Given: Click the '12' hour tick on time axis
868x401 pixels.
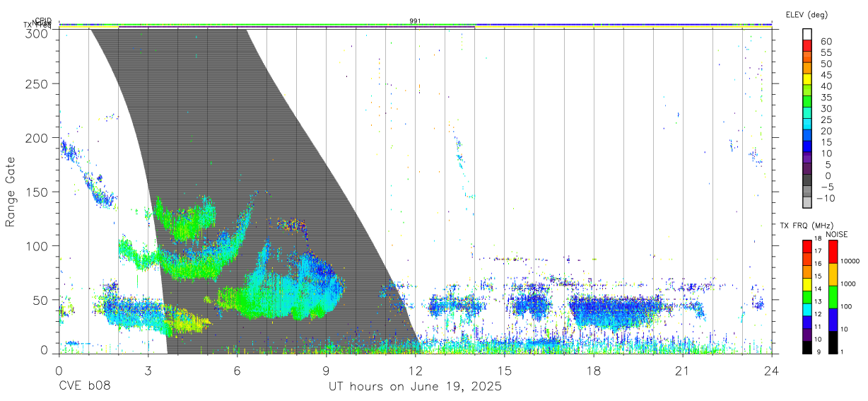Looking at the screenshot, I should coord(415,371).
